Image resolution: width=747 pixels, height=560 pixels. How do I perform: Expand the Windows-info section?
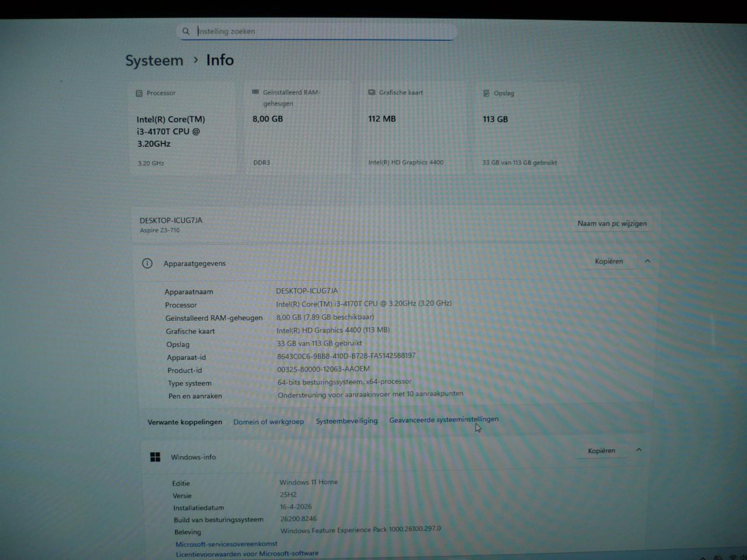click(639, 450)
